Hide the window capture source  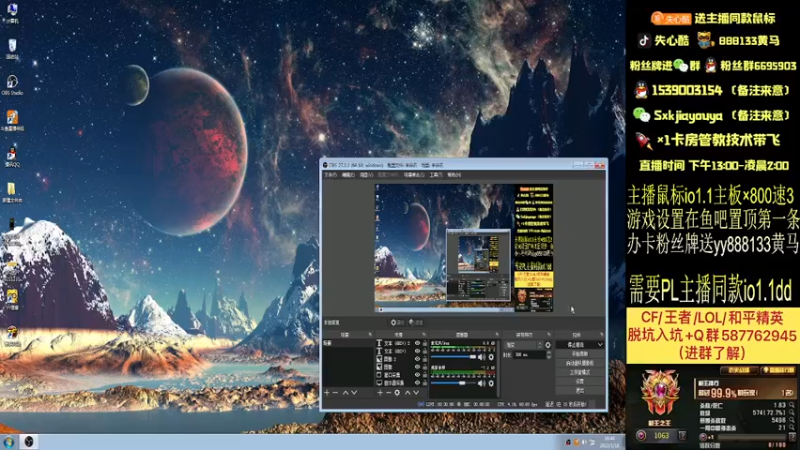coord(417,374)
